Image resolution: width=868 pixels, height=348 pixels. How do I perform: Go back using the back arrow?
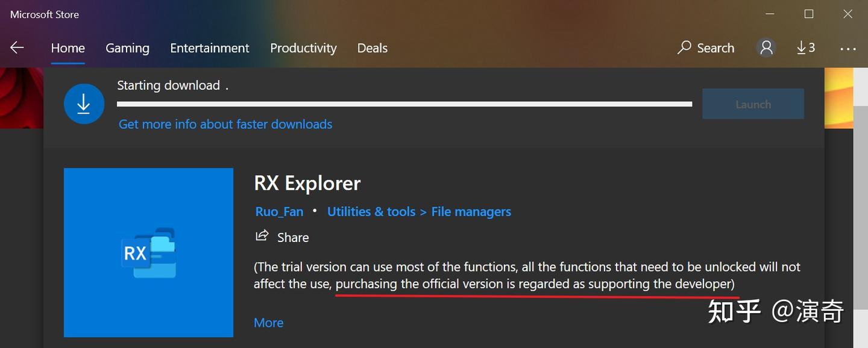click(x=17, y=47)
